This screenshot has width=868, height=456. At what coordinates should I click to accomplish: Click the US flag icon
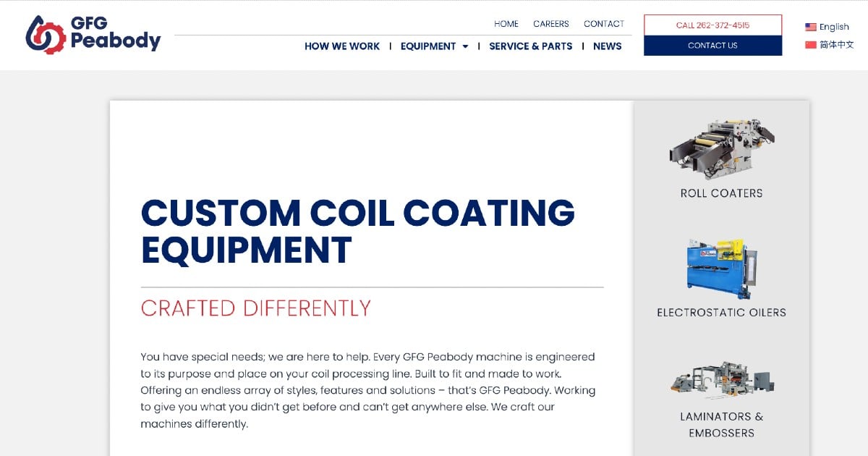[811, 27]
